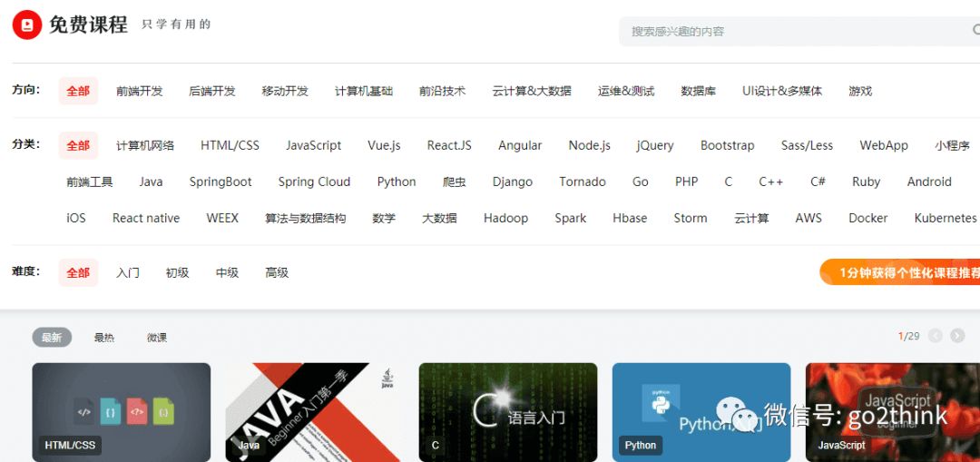Viewport: 980px width, 462px height.
Task: Filter by PHP category
Action: pyautogui.click(x=686, y=182)
